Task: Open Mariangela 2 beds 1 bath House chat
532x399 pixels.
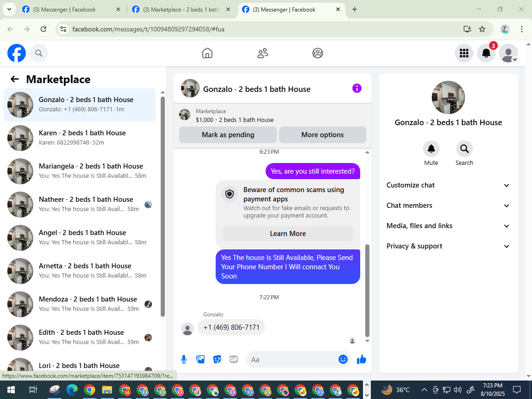Action: 80,171
